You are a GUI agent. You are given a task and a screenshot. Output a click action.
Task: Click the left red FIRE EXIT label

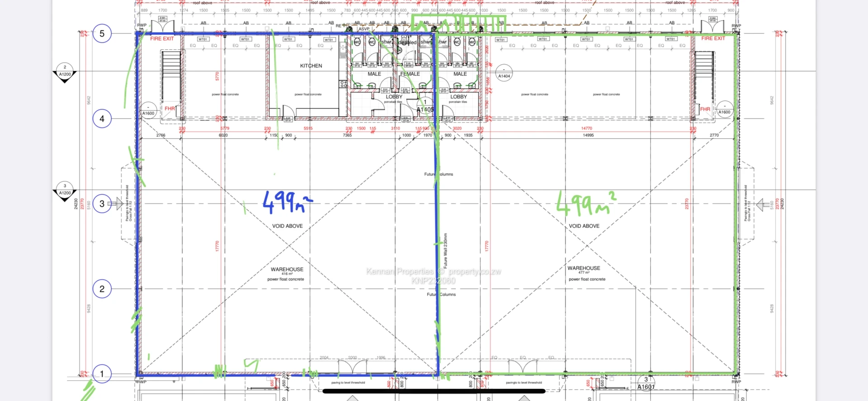coord(162,39)
